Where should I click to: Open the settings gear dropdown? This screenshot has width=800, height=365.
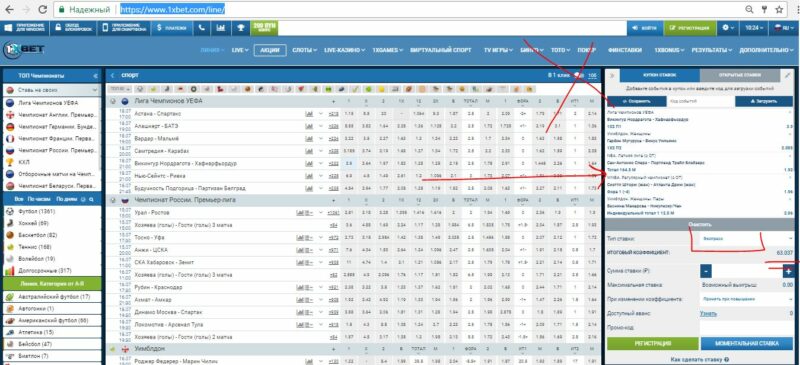coord(728,28)
